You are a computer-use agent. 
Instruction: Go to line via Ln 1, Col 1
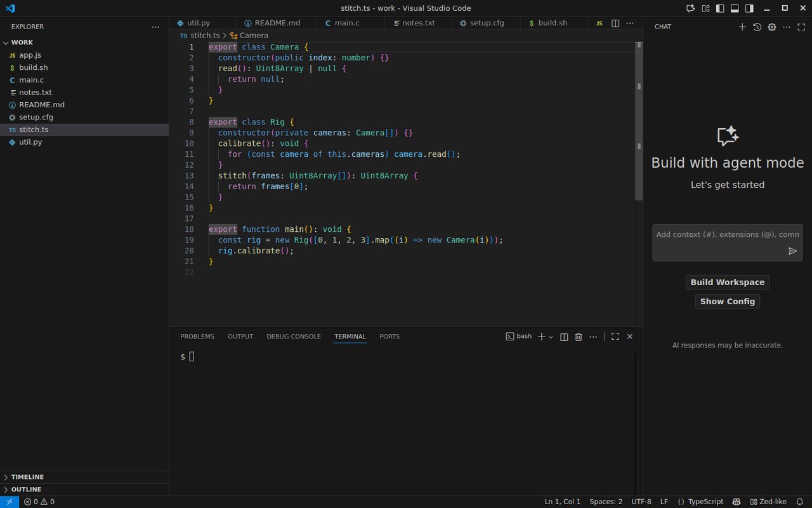click(x=562, y=502)
